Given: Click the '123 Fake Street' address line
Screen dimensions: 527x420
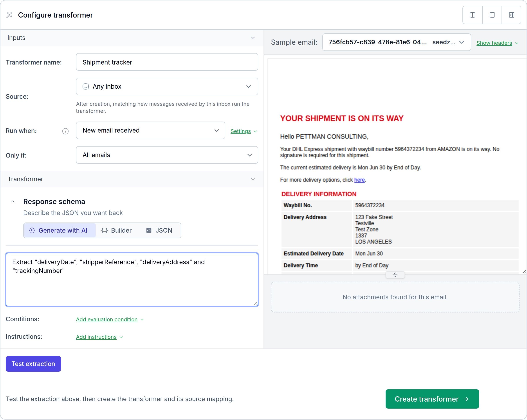Looking at the screenshot, I should [x=374, y=217].
